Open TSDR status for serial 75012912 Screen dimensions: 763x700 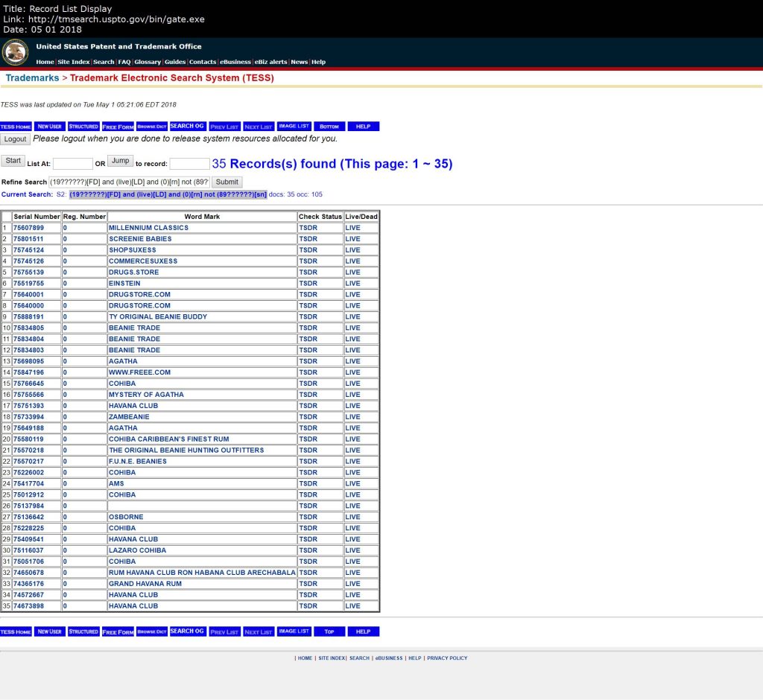(x=308, y=494)
